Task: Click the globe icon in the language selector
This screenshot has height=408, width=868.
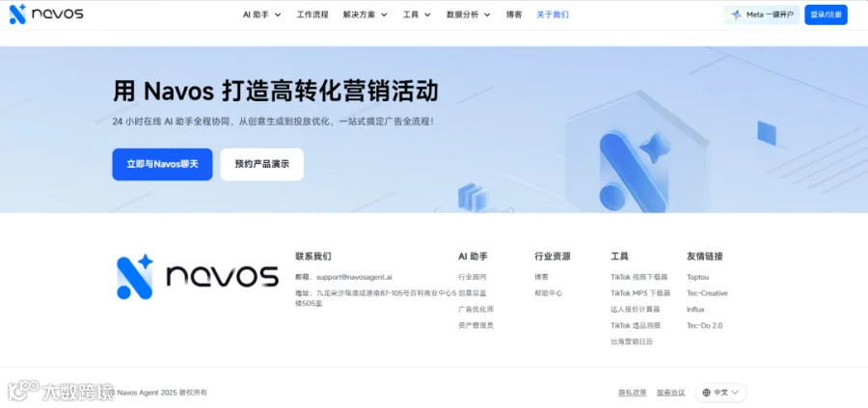Action: 706,393
